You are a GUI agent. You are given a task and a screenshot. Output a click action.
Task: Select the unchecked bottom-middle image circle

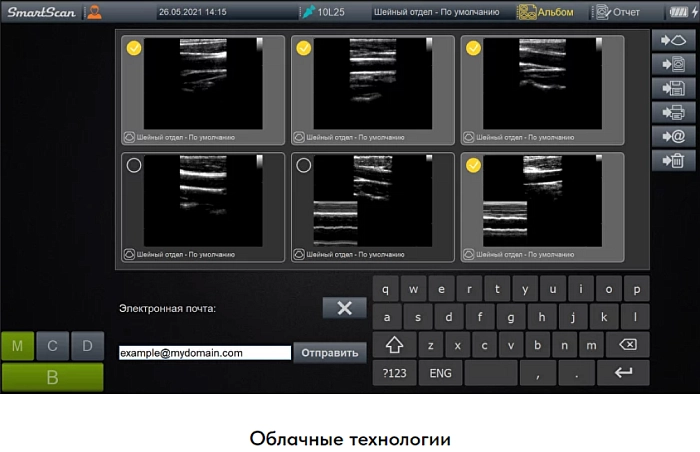pos(303,165)
